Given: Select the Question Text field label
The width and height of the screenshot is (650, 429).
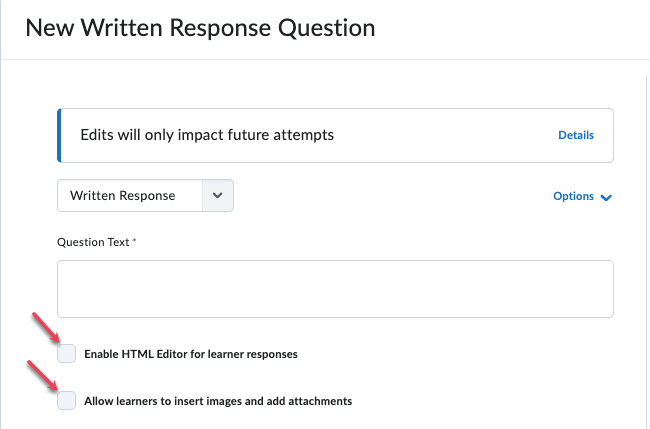Looking at the screenshot, I should point(93,242).
